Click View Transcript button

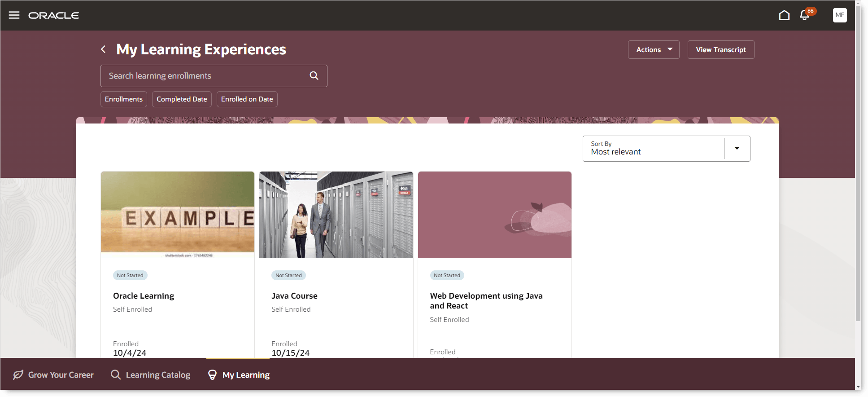(721, 50)
